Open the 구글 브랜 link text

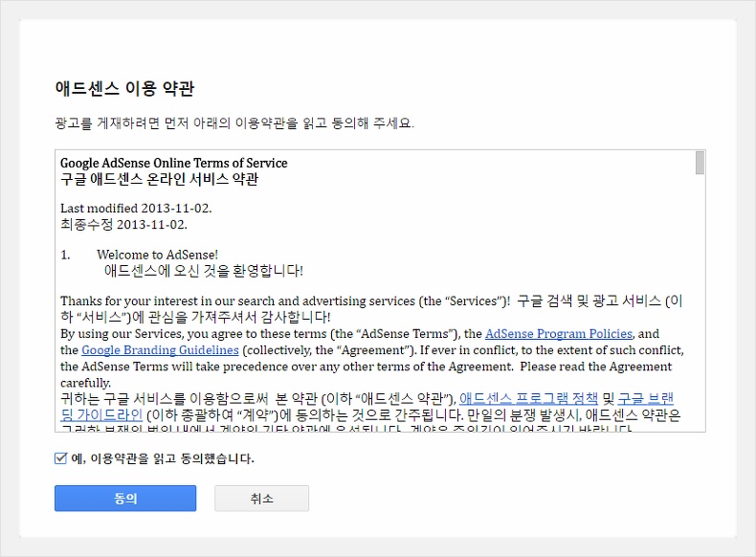[646, 398]
